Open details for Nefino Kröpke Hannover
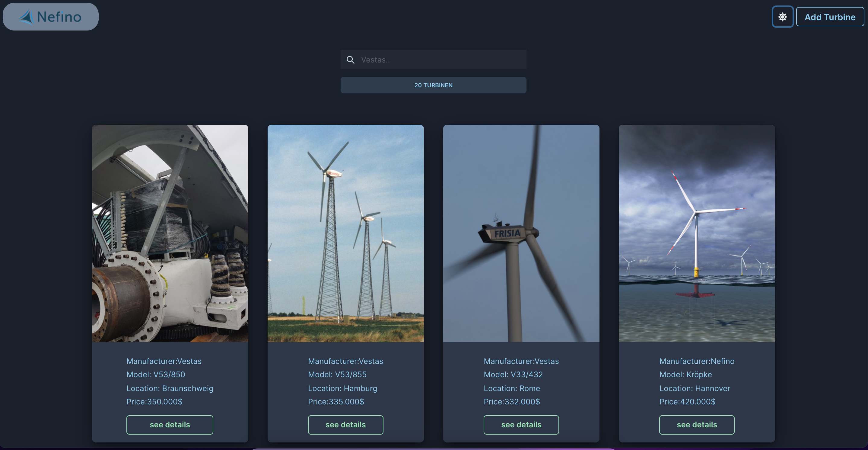 click(697, 425)
